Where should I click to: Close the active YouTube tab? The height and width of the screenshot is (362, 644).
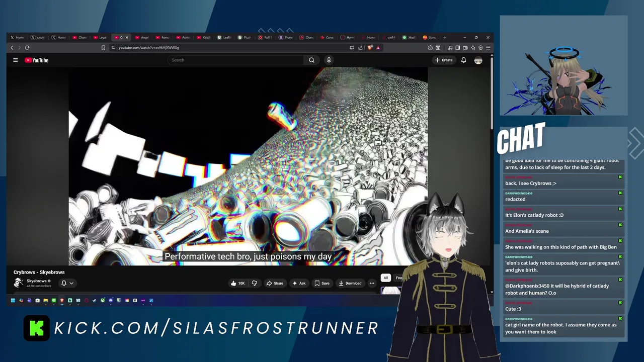[127, 37]
